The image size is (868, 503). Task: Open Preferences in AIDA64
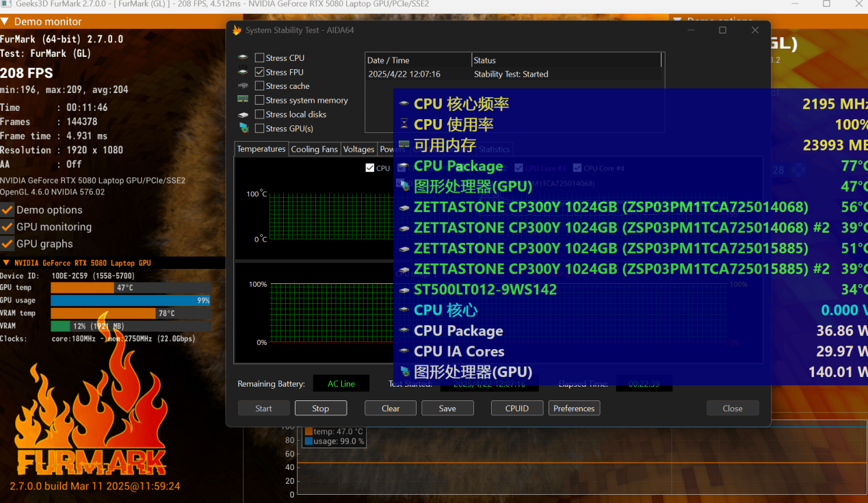[573, 409]
